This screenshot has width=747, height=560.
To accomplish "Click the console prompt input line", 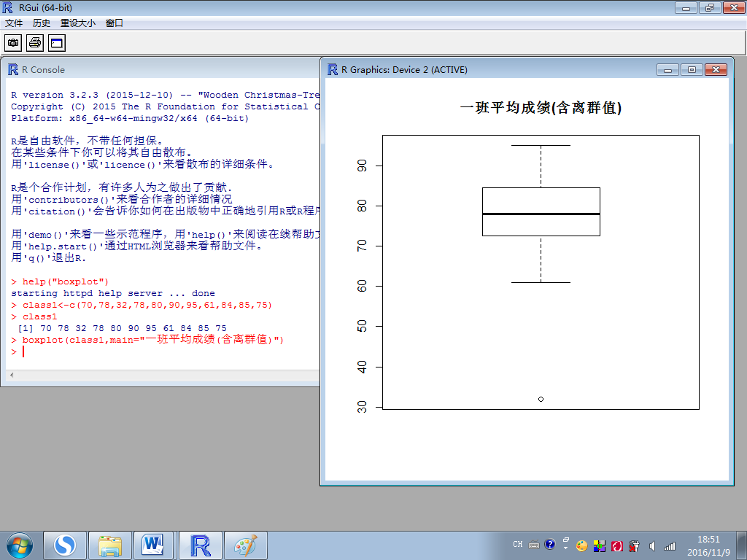I will [x=164, y=352].
